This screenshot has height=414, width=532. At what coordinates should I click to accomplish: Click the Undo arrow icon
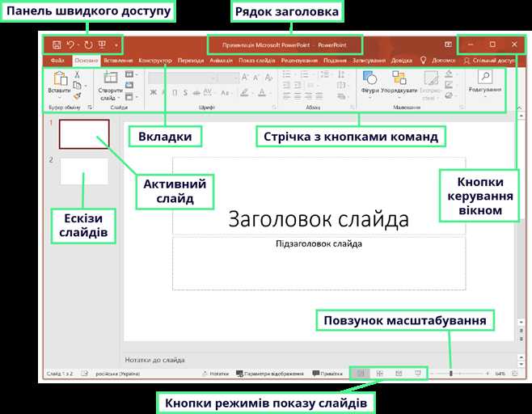70,44
